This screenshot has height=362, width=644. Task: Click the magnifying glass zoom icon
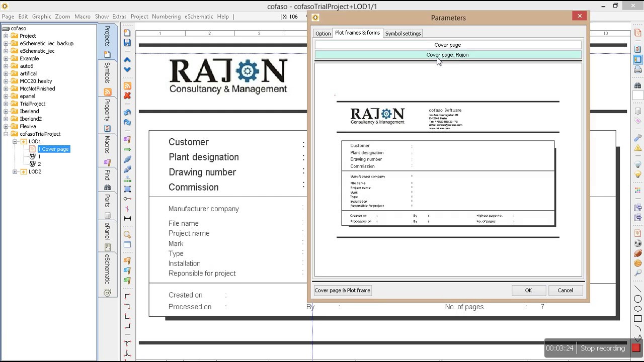pyautogui.click(x=127, y=235)
